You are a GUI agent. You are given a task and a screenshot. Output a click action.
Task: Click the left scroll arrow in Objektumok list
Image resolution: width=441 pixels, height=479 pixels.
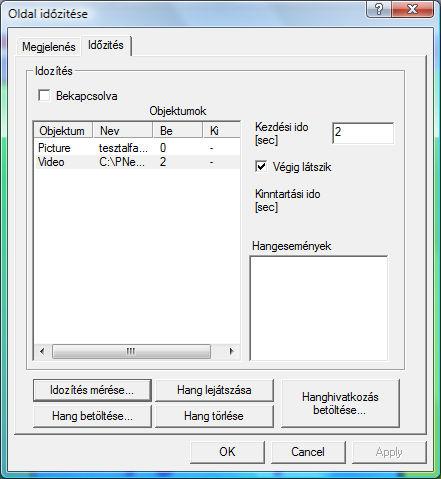coord(42,351)
